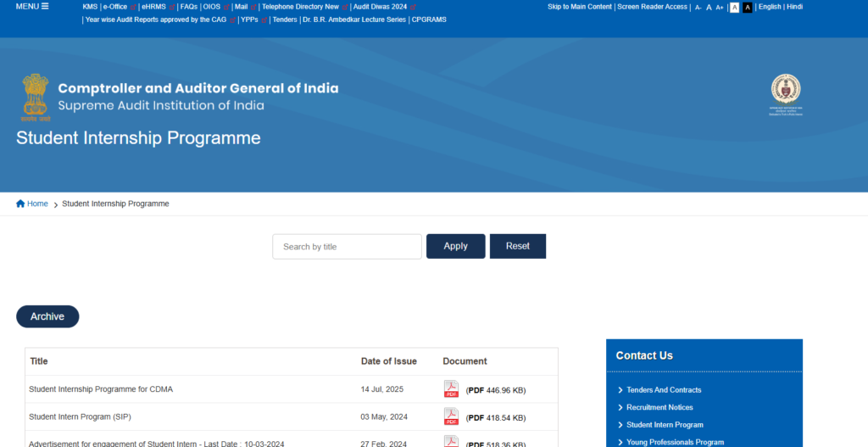Click the Apply button

pyautogui.click(x=455, y=246)
